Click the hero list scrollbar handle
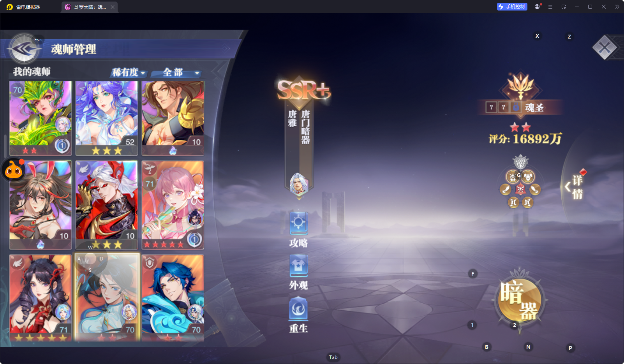 pos(5,146)
